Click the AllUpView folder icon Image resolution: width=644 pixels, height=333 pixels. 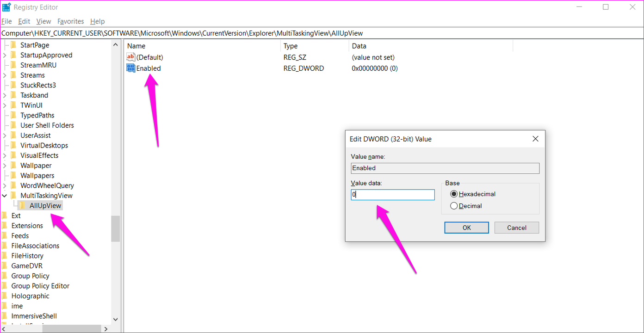click(x=23, y=205)
